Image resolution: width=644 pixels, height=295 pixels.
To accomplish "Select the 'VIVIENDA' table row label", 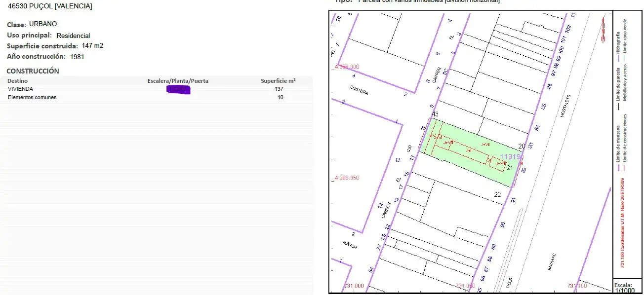I will 21,89.
